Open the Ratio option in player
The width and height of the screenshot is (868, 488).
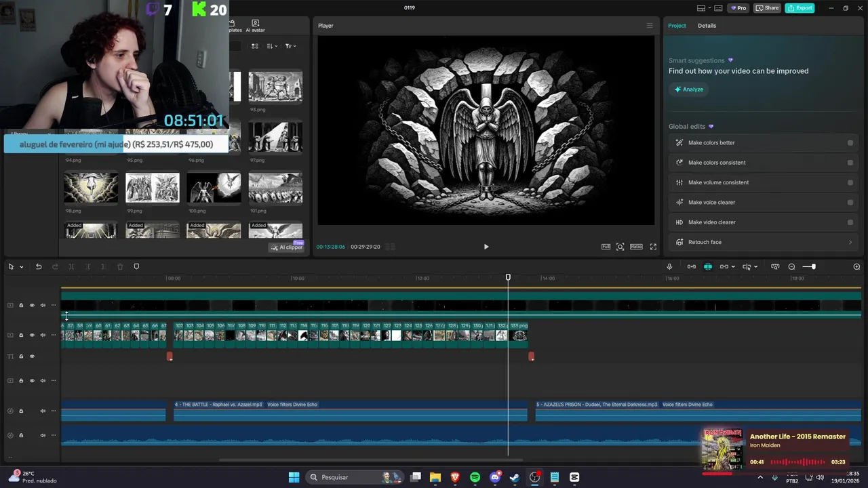(636, 247)
